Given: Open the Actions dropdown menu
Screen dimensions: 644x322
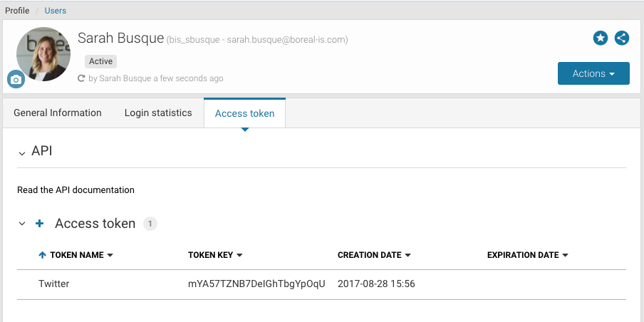Looking at the screenshot, I should 593,73.
